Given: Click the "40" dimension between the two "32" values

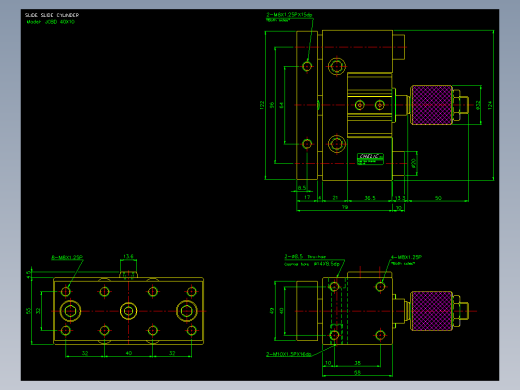Looking at the screenshot, I should (129, 353).
